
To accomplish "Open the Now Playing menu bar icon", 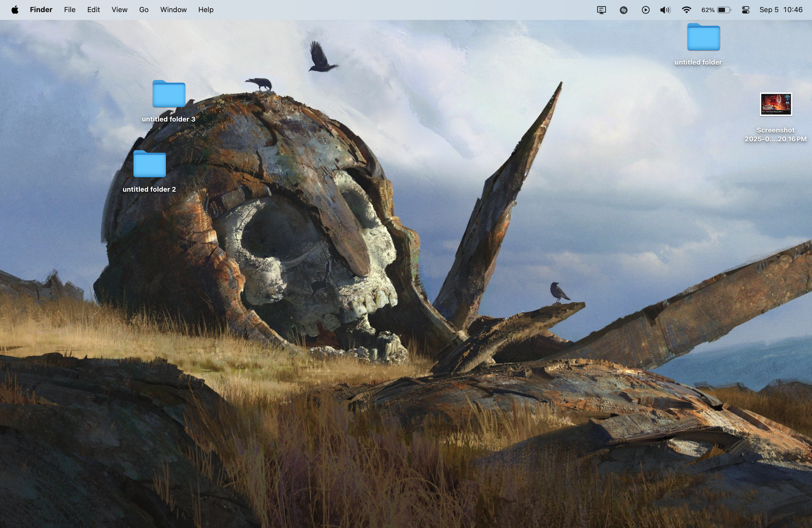I will coord(645,10).
